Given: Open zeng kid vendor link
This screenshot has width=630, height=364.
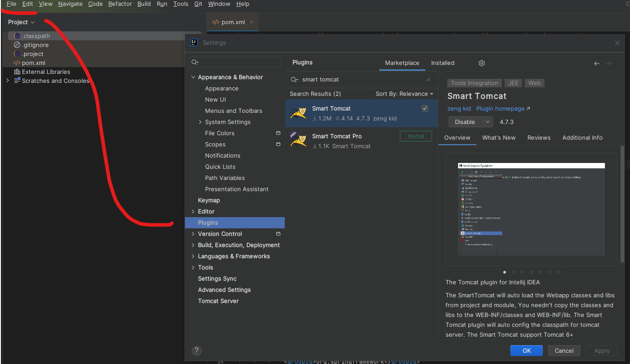Looking at the screenshot, I should point(459,109).
